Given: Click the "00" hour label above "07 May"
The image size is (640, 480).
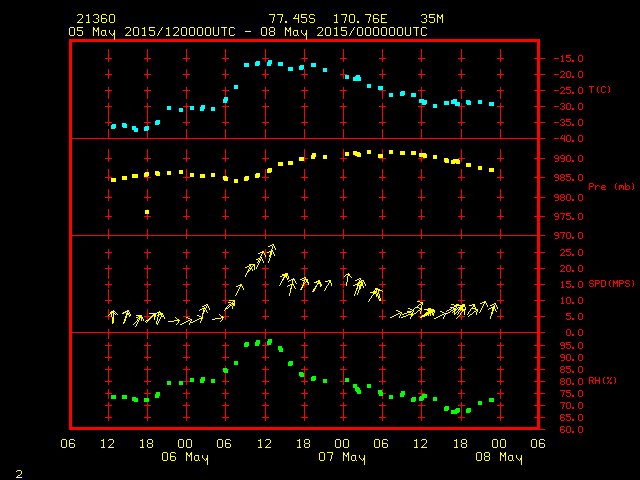Looking at the screenshot, I should [x=342, y=444].
